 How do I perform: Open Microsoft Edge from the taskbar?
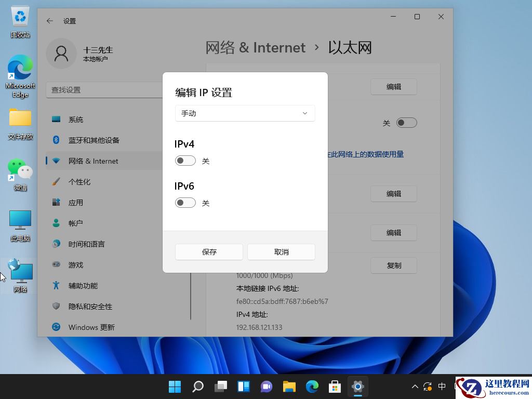tap(312, 387)
